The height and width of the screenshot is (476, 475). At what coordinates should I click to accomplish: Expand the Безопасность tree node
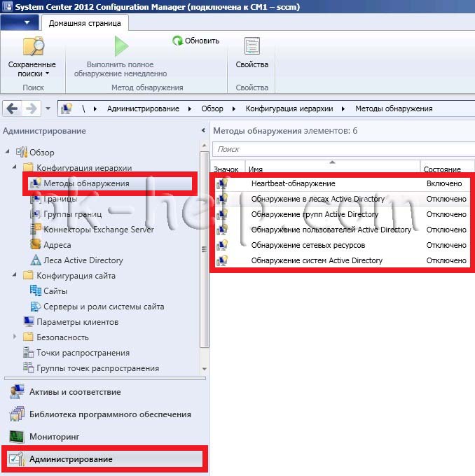15,337
